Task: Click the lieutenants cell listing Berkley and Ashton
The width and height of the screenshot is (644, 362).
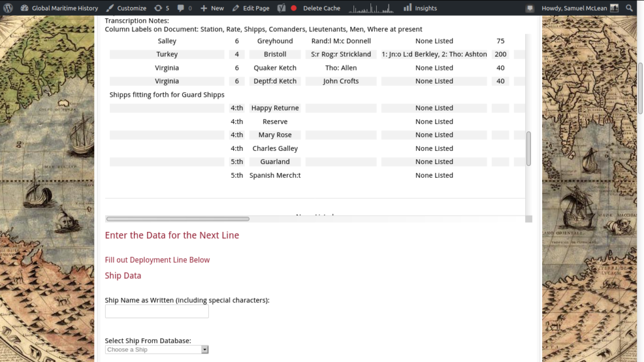Action: [x=434, y=54]
